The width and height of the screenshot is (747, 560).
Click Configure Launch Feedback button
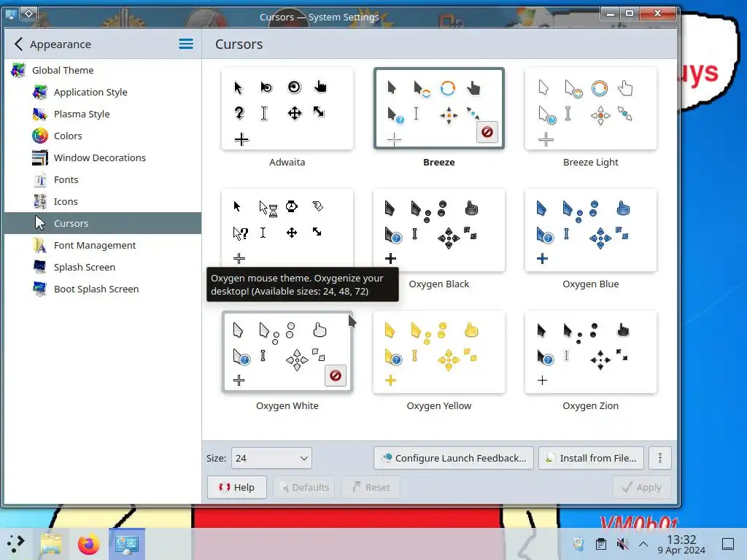click(454, 458)
